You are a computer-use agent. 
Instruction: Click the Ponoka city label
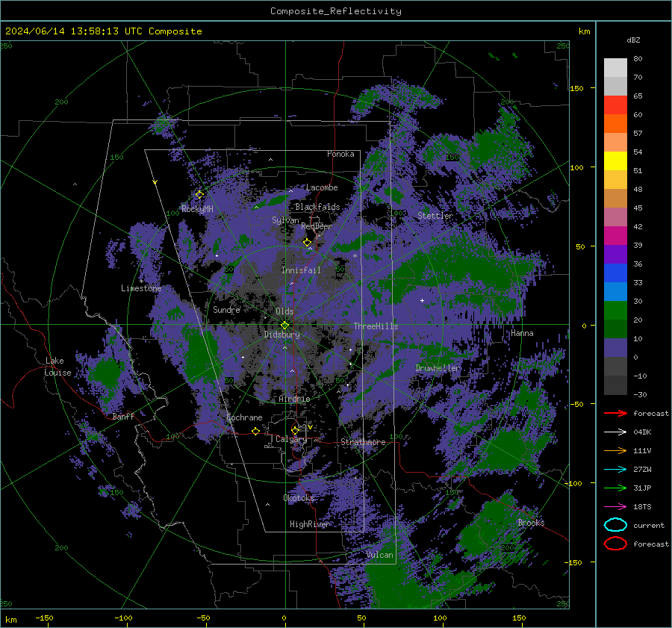point(340,154)
